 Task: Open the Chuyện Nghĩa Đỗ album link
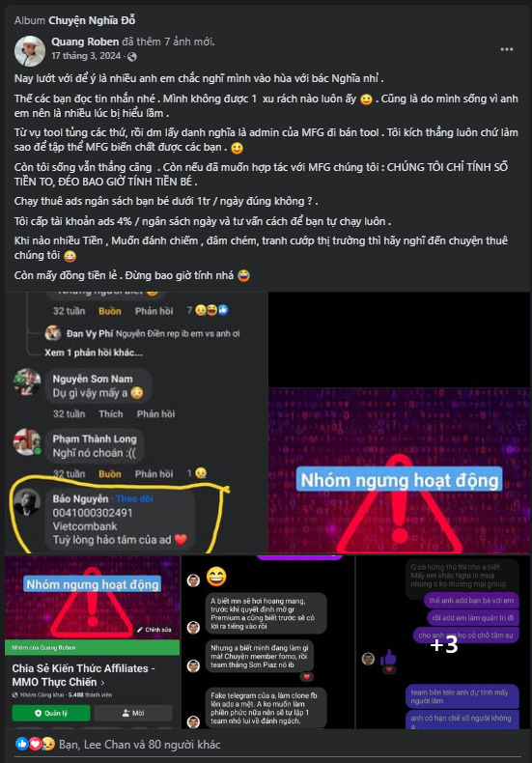click(92, 20)
